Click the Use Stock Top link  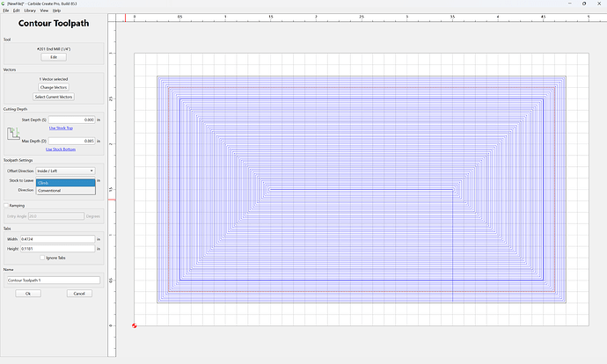(x=61, y=128)
